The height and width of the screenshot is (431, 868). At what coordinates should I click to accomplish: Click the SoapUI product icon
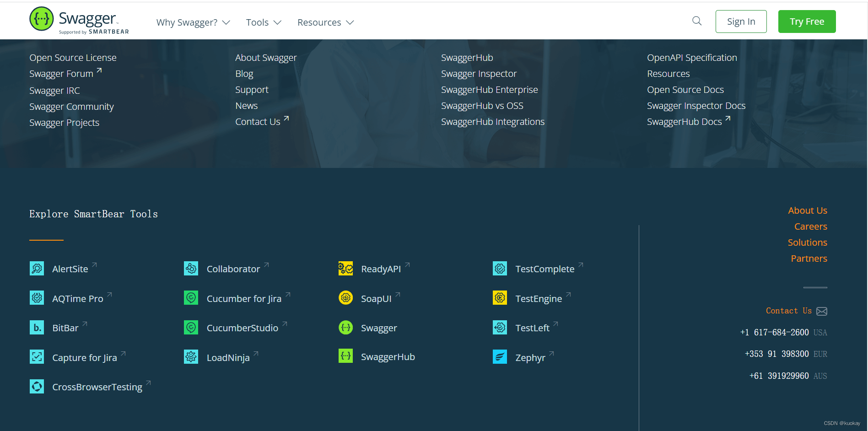[346, 298]
